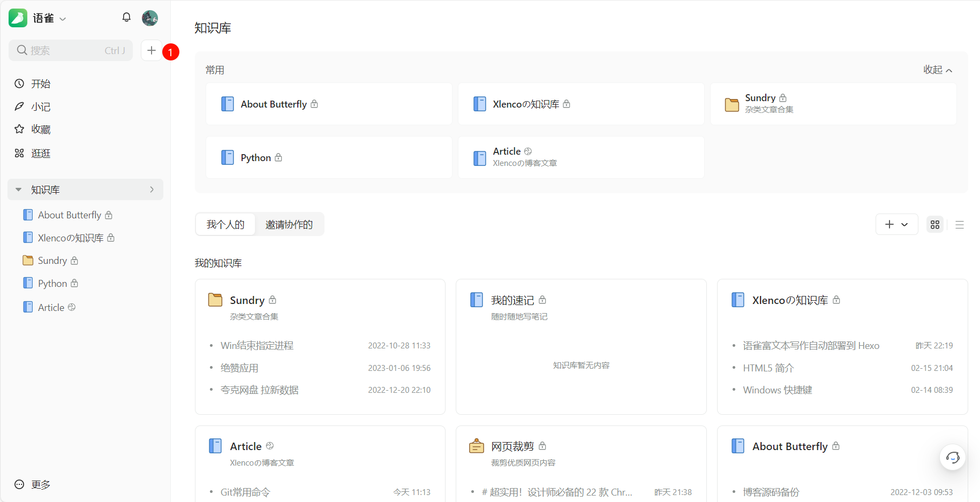
Task: Open the customer support headset icon
Action: [x=953, y=458]
